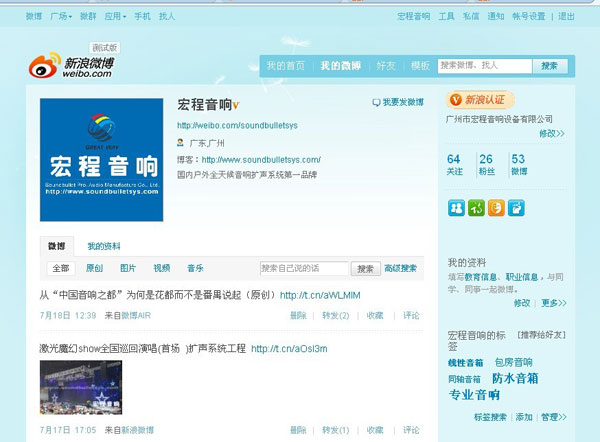The width and height of the screenshot is (600, 442).
Task: Click the 防水音箱 tag
Action: click(515, 378)
